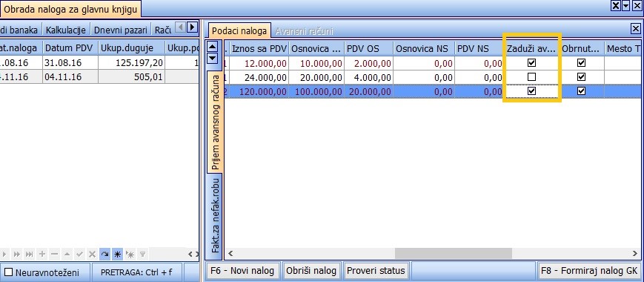
Task: Click the minus icon to delete record
Action: point(54,254)
